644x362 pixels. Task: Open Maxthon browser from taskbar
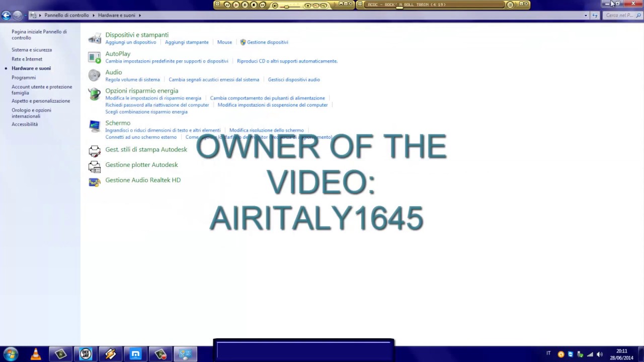click(135, 354)
